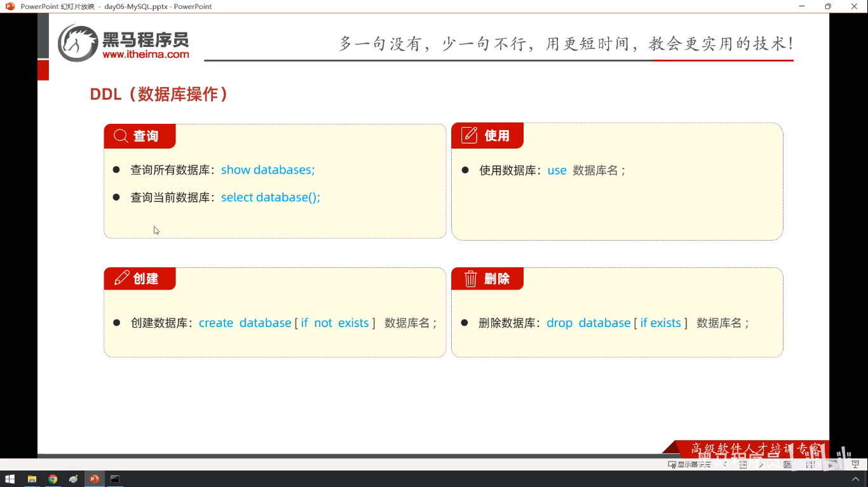The height and width of the screenshot is (487, 868).
Task: Click the 使用 section label
Action: click(x=496, y=135)
